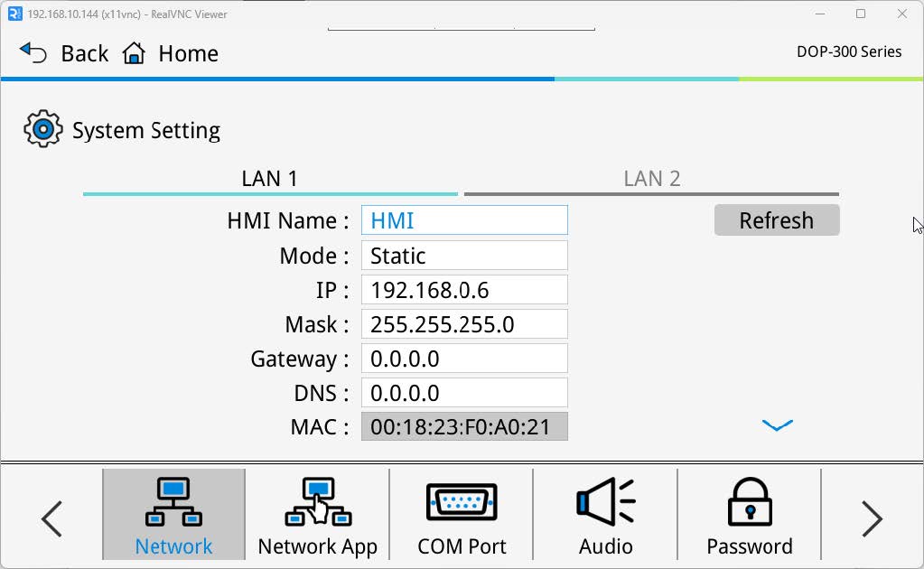The image size is (924, 569).
Task: Click the System Setting gear icon
Action: (42, 129)
